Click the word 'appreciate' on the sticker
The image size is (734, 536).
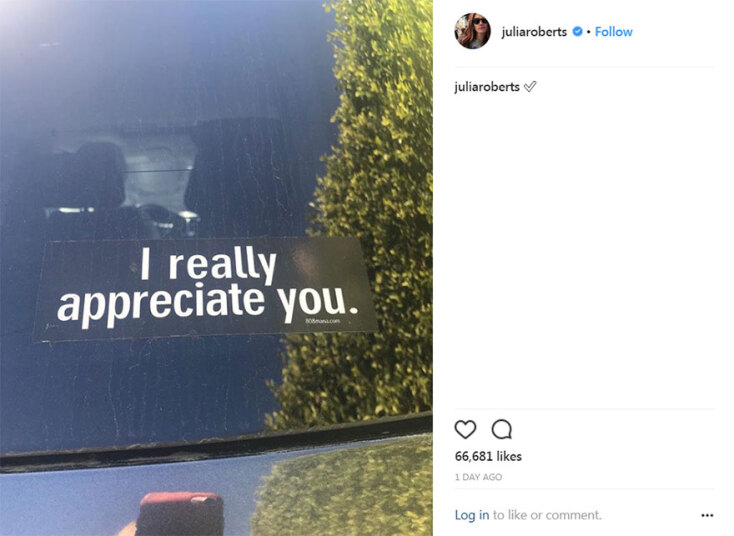(x=161, y=303)
